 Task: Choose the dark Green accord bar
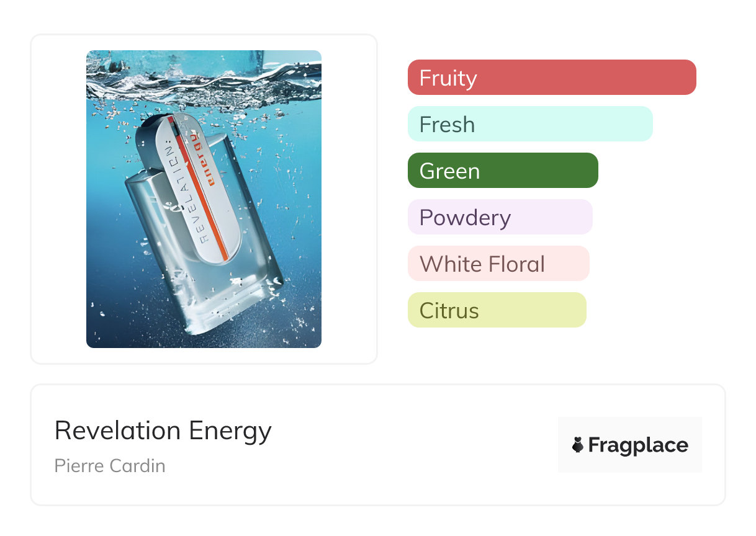[502, 171]
